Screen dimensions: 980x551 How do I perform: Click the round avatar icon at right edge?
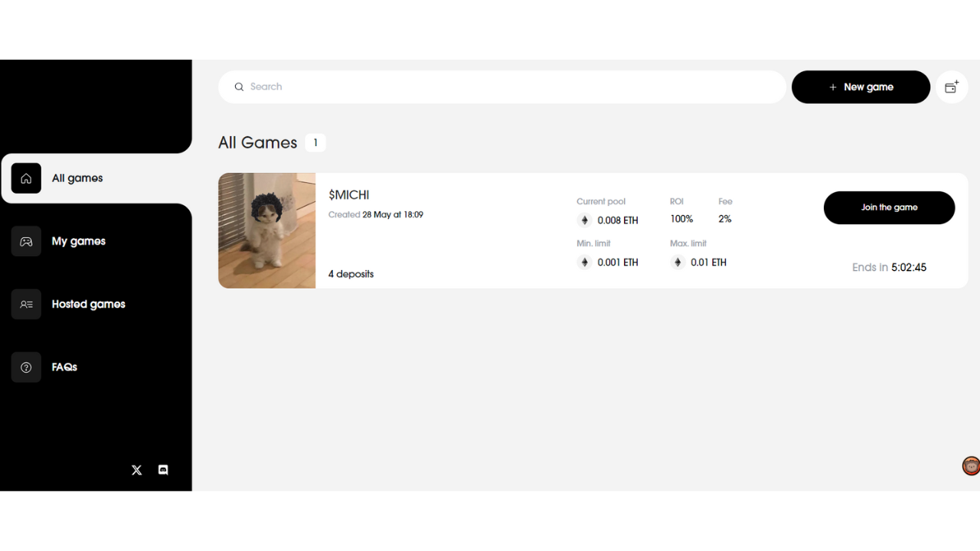(971, 465)
